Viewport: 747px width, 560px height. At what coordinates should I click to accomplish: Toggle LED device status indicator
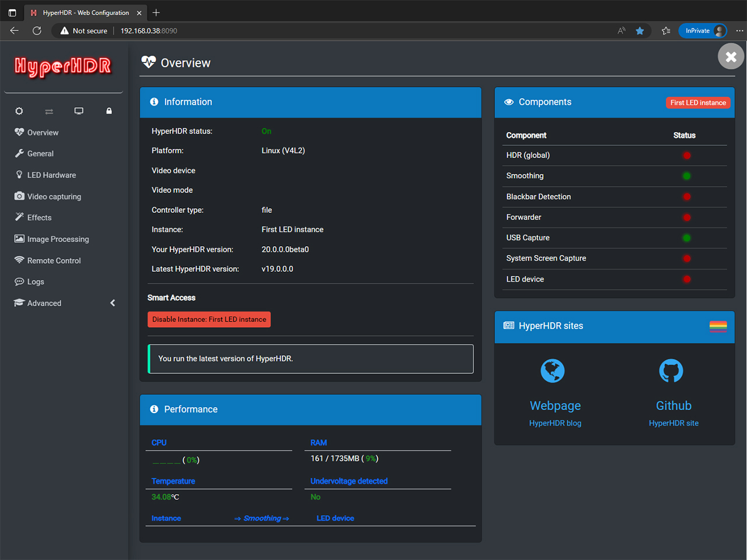[687, 279]
